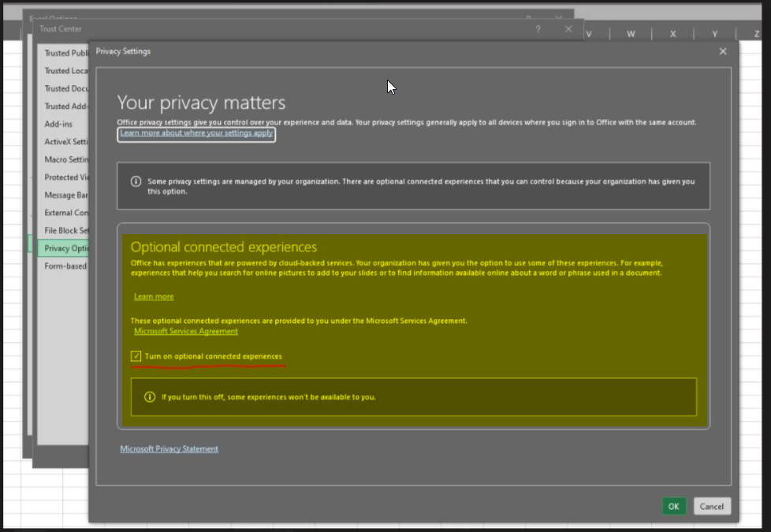771x532 pixels.
Task: Close the Trust Center window
Action: click(x=568, y=29)
